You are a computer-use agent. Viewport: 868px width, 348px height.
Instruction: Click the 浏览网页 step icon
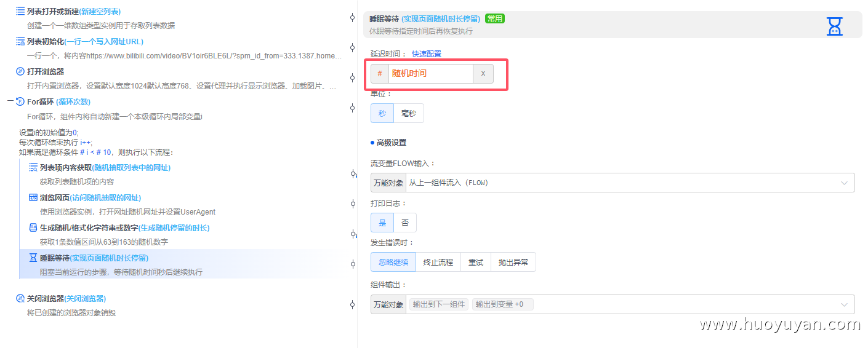(x=33, y=197)
